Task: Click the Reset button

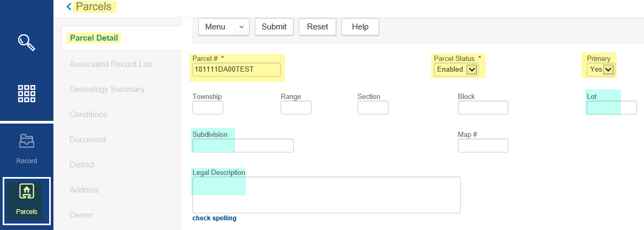Action: click(317, 27)
